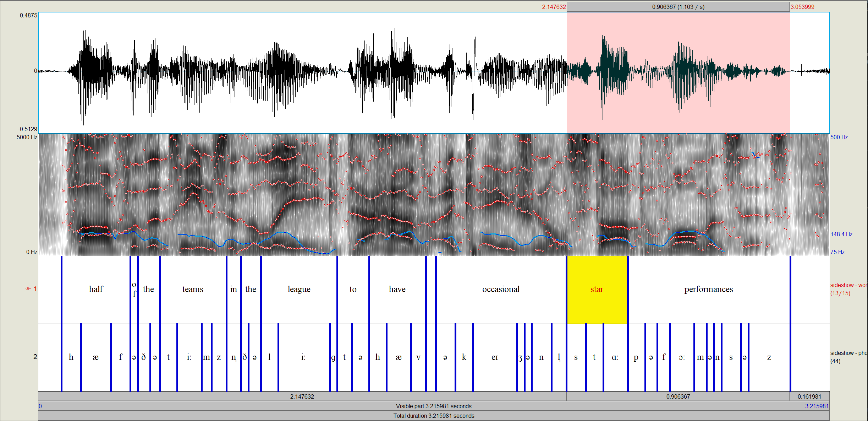Click the '500 Hz' pitch ceiling label
The height and width of the screenshot is (421, 868).
pyautogui.click(x=839, y=137)
